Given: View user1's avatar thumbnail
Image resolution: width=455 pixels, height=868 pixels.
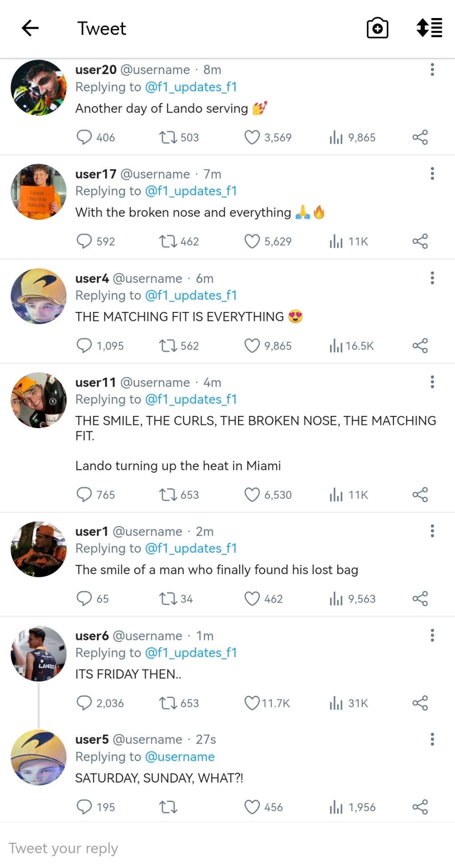Looking at the screenshot, I should [38, 549].
